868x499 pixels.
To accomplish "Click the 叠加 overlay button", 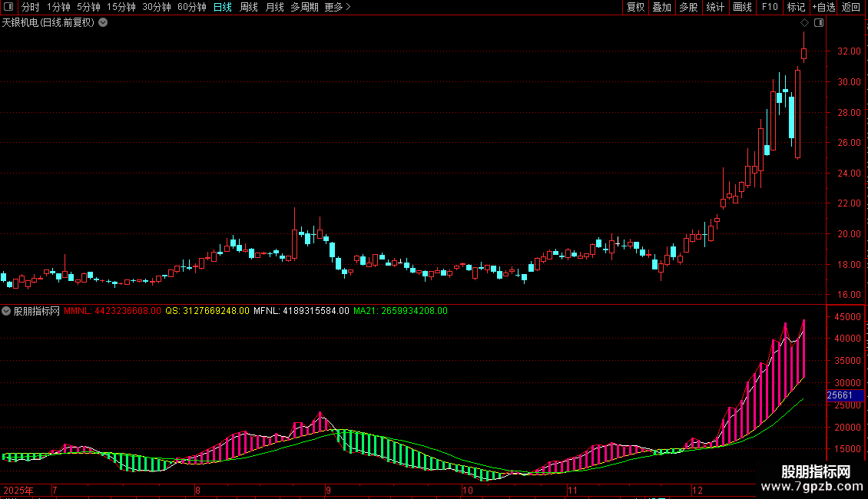I will pyautogui.click(x=661, y=7).
